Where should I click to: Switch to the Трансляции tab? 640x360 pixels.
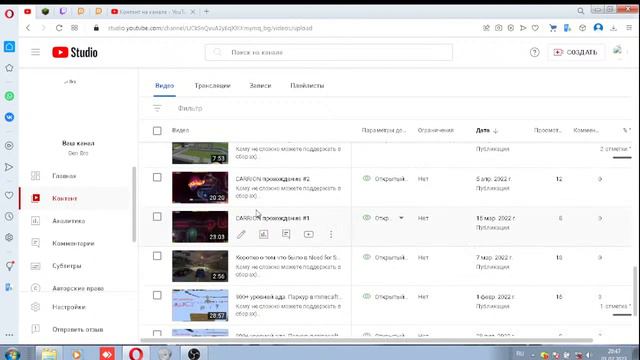coord(212,86)
